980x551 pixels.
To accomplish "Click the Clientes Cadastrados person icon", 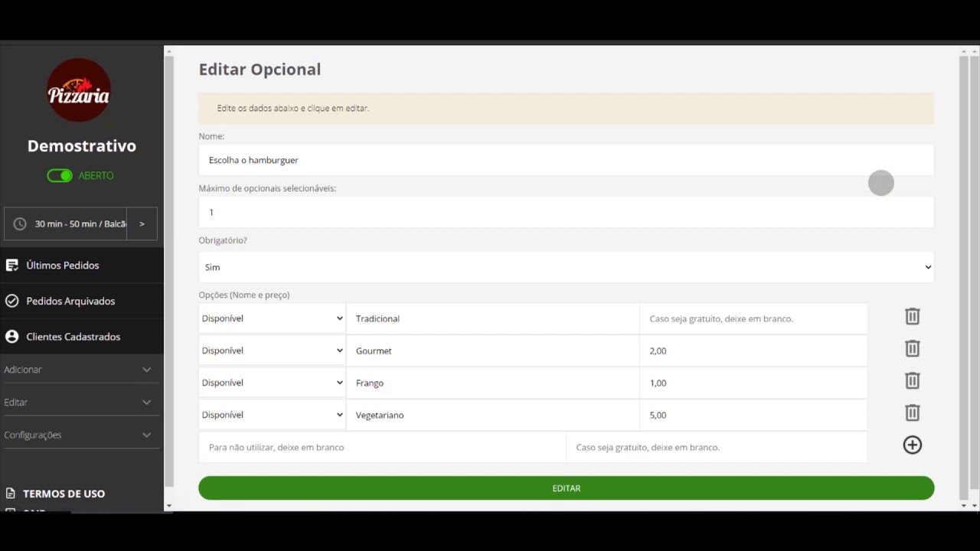I will tap(11, 337).
